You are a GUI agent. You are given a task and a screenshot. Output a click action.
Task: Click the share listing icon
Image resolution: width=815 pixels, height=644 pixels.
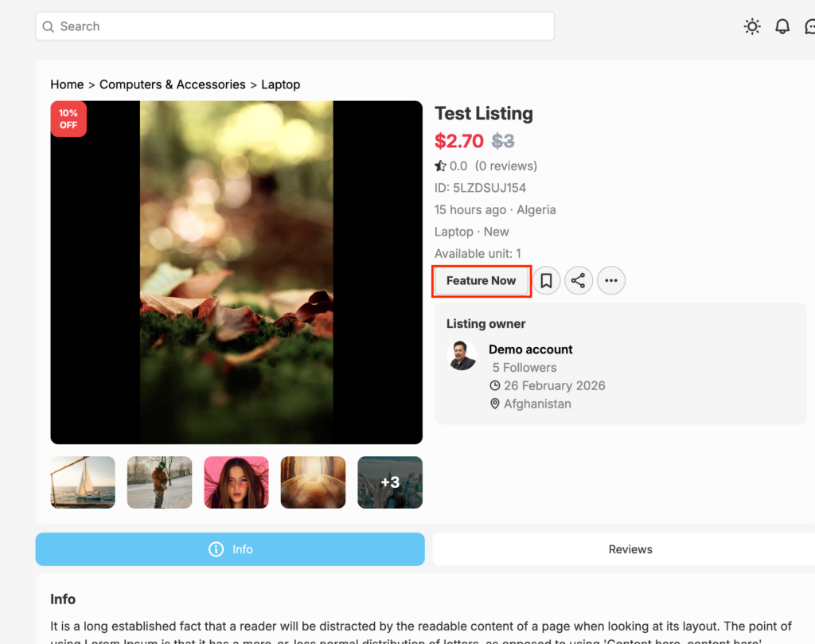tap(579, 280)
